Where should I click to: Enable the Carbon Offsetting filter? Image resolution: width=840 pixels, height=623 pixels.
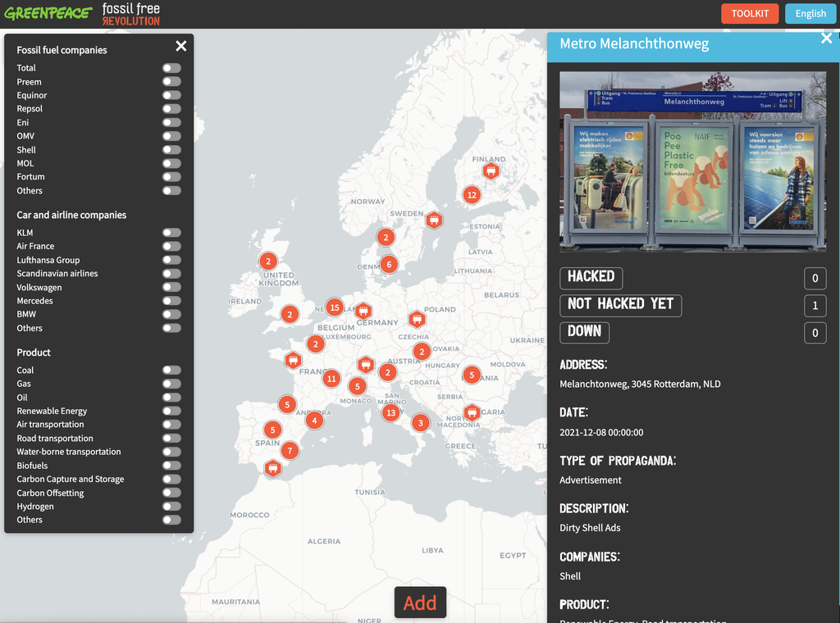pos(171,493)
